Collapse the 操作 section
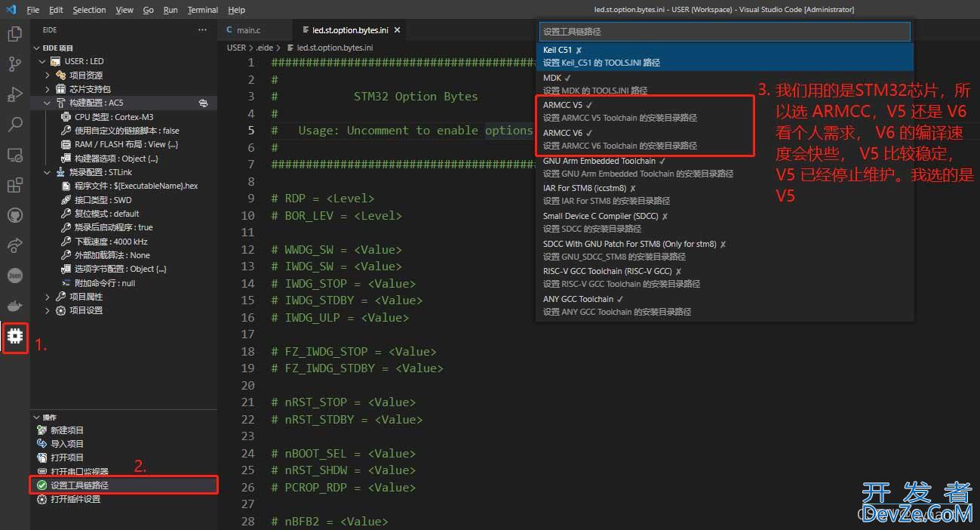The image size is (980, 530). point(37,417)
